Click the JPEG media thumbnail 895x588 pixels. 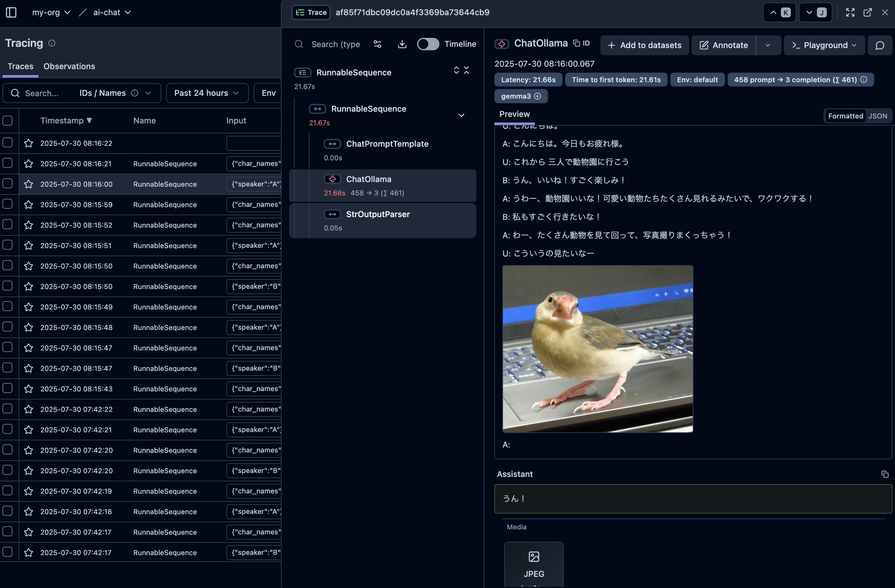pos(534,564)
